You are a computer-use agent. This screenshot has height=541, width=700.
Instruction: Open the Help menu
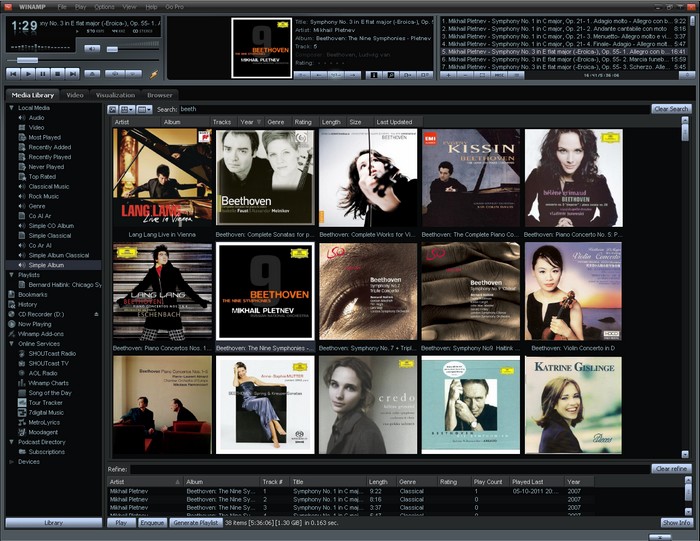pos(151,7)
